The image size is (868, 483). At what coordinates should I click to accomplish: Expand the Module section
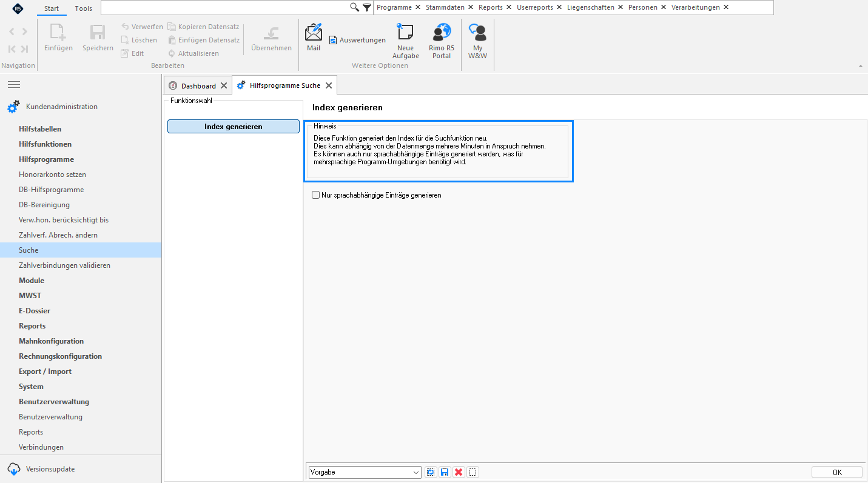32,281
